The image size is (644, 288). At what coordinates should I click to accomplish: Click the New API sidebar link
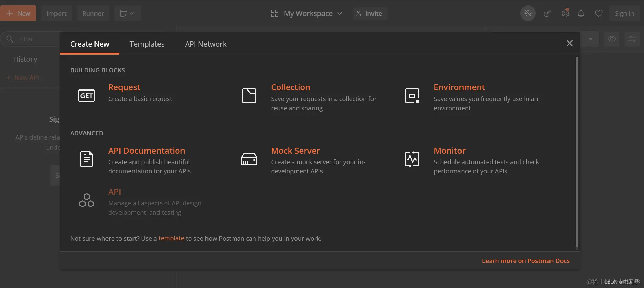[23, 77]
